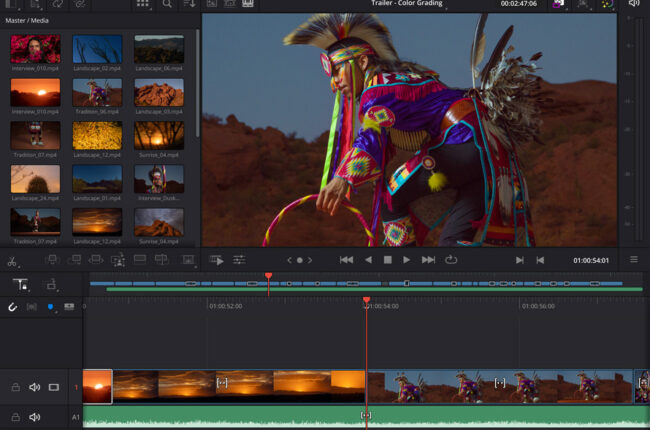Toggle video track 1 visibility monitor icon
Screen dimensions: 650x430
pos(54,387)
